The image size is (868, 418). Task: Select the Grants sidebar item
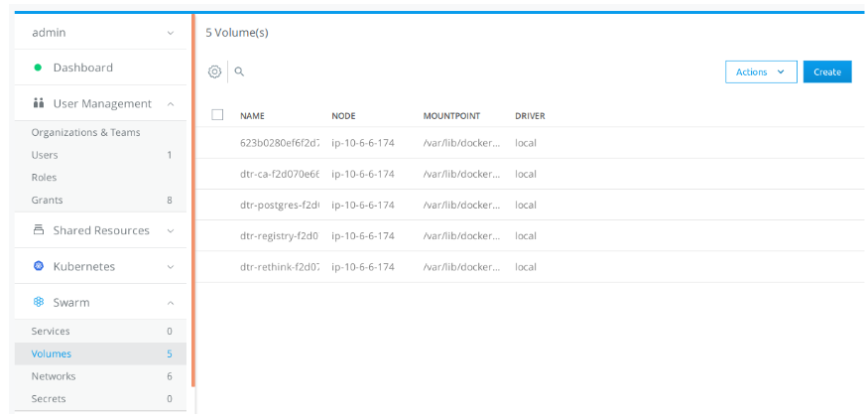pos(47,200)
